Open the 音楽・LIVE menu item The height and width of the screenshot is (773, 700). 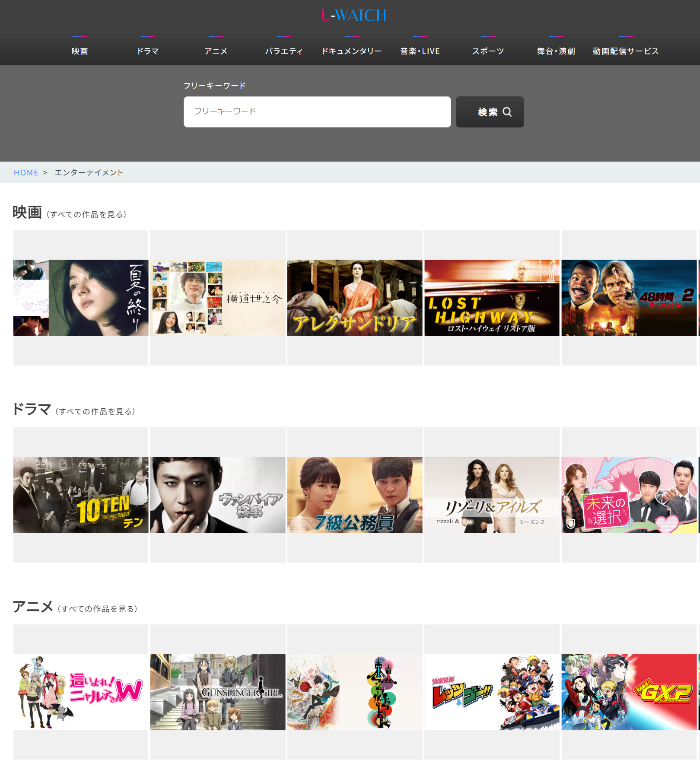[x=420, y=51]
